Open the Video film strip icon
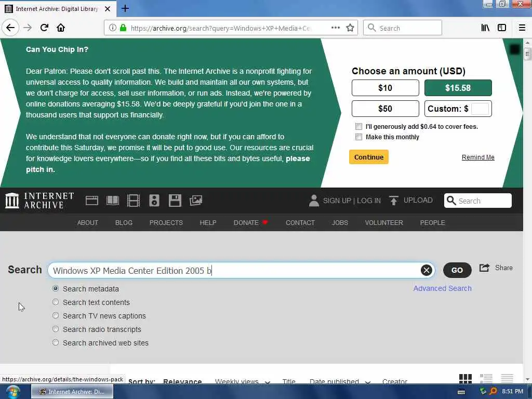Viewport: 532px width, 399px height. tap(134, 201)
